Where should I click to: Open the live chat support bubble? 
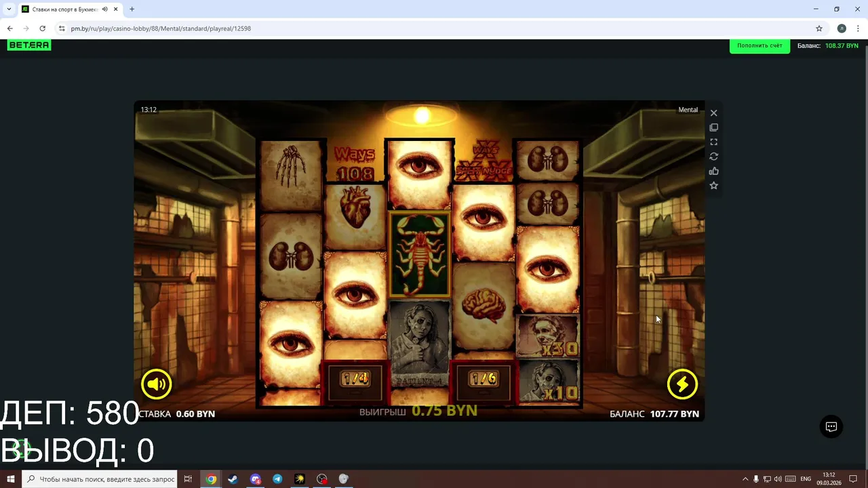(x=831, y=426)
